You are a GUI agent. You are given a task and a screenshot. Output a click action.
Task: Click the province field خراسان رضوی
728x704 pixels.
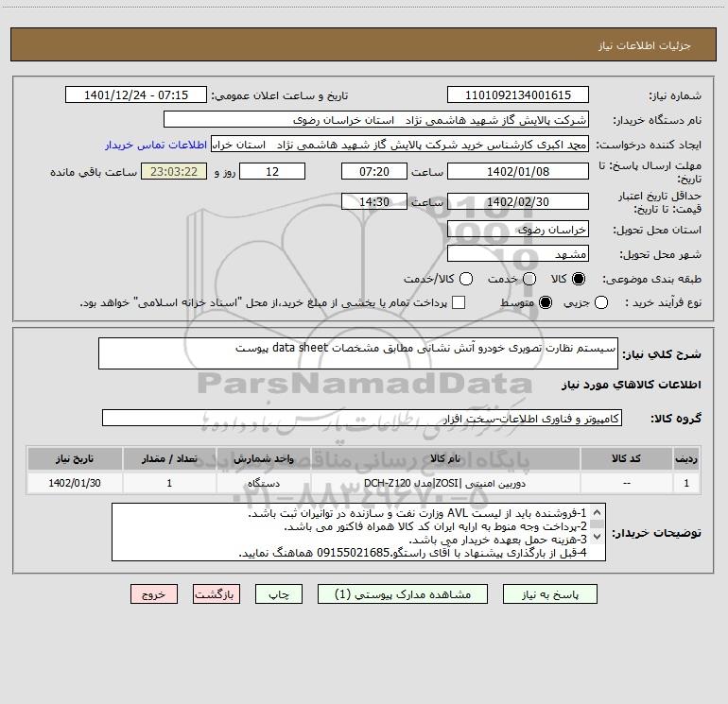click(x=518, y=229)
